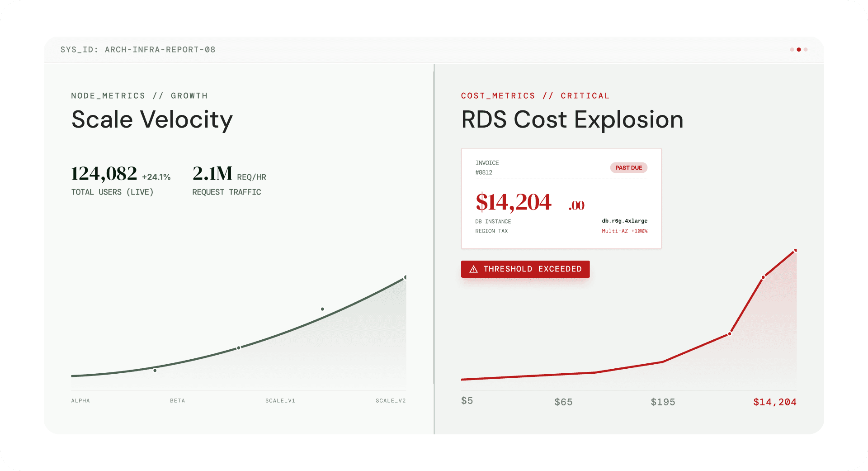Click the Multi-AZ +100% region tax text
868x471 pixels.
tap(624, 231)
